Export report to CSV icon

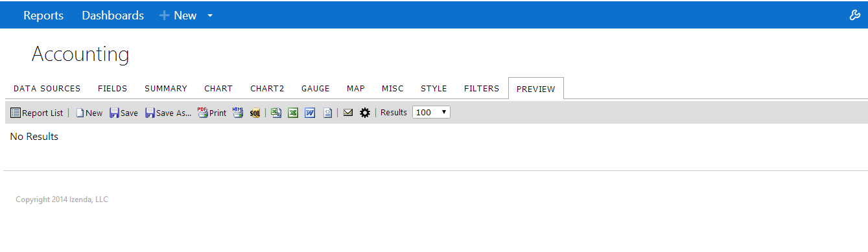tap(276, 113)
